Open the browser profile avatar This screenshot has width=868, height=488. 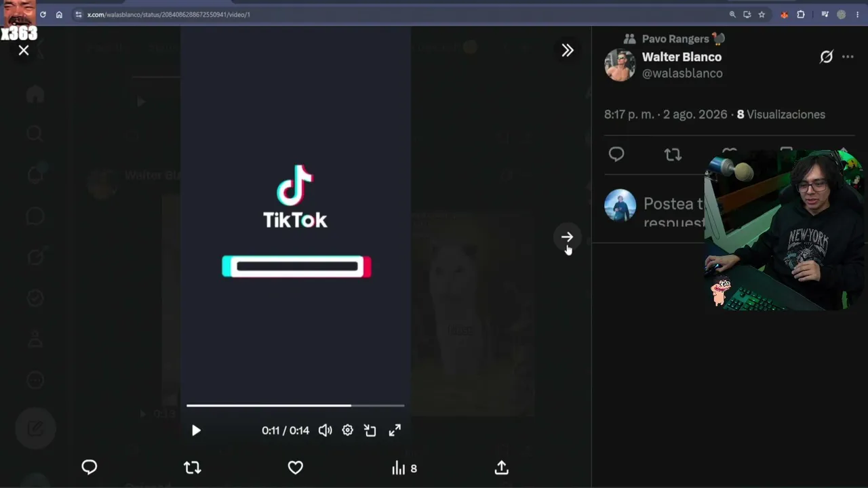842,14
